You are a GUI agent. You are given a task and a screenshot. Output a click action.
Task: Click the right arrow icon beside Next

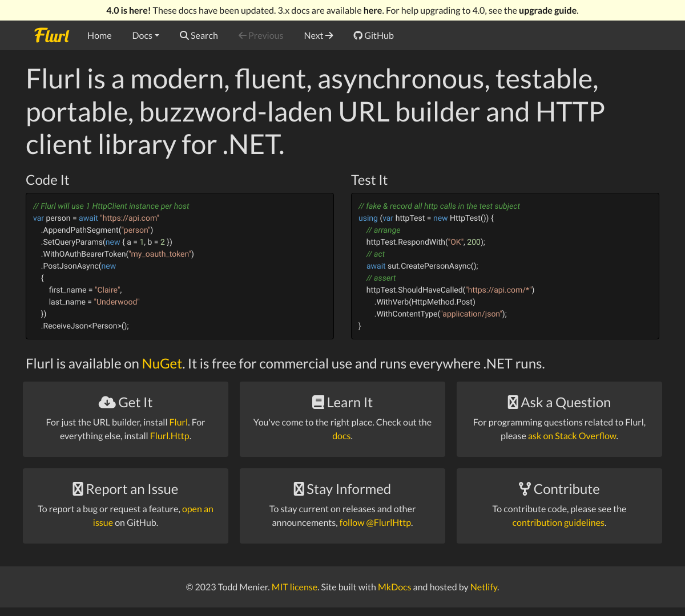point(329,35)
